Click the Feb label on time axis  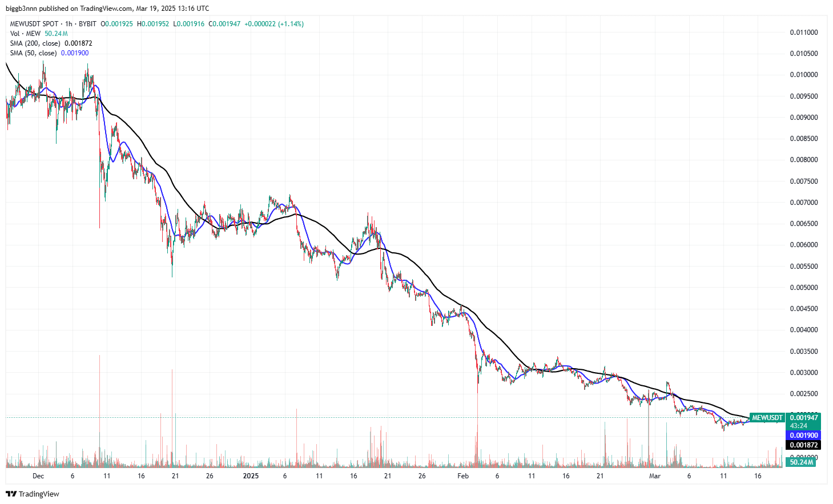463,476
